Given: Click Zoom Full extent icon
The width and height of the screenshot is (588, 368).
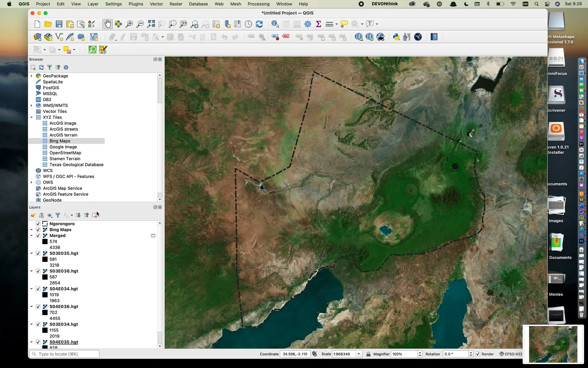Looking at the screenshot, I should [151, 24].
